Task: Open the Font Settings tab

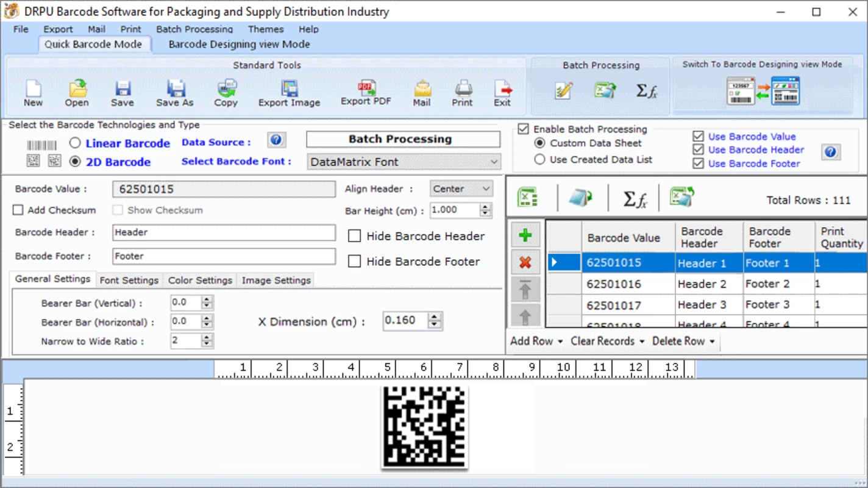Action: [x=129, y=280]
